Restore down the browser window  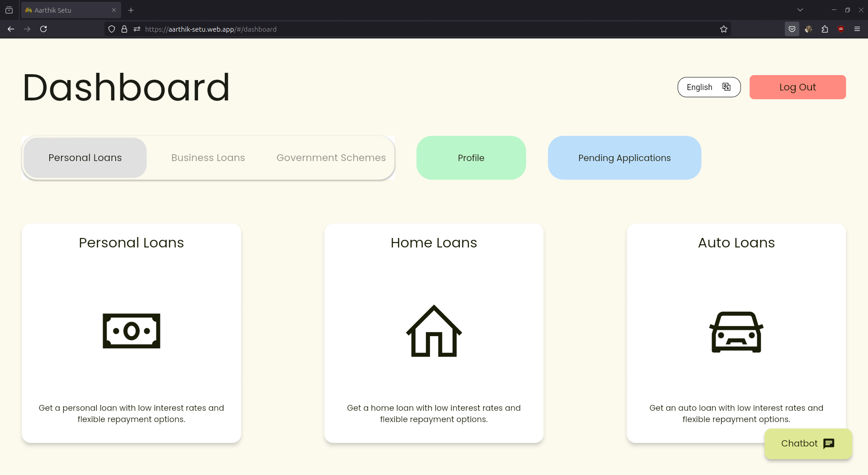pos(848,10)
